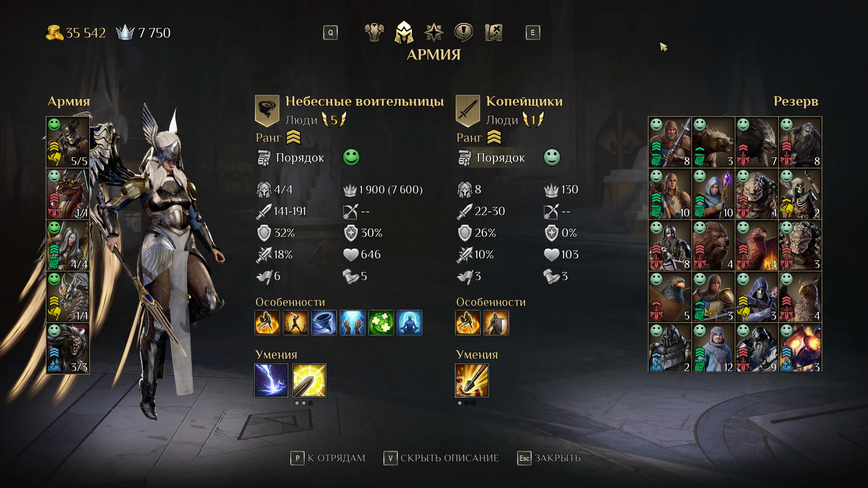Viewport: 868px width, 488px height.
Task: Select the lion beast 3/3 army slot
Action: 68,348
